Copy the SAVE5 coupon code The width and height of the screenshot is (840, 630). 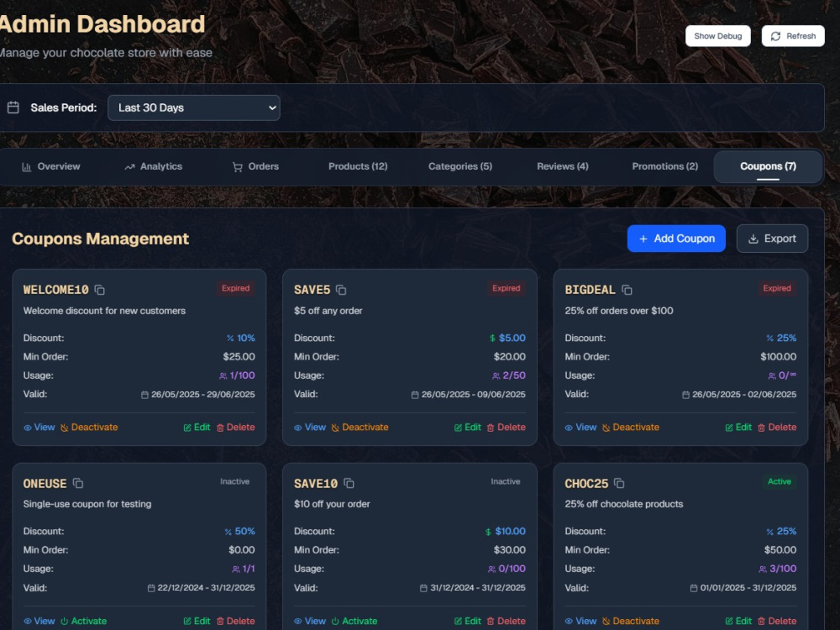point(341,290)
